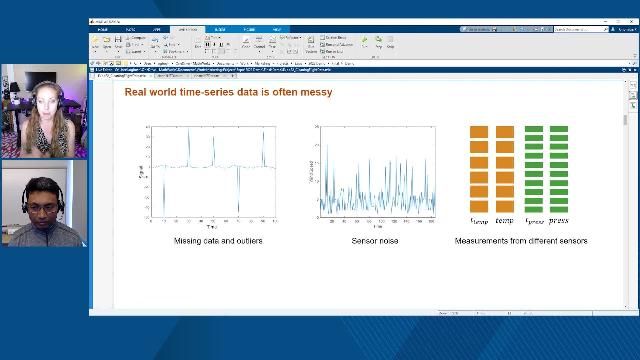This screenshot has height=360, width=640.
Task: Click the Run and Advance button
Action: (x=337, y=44)
